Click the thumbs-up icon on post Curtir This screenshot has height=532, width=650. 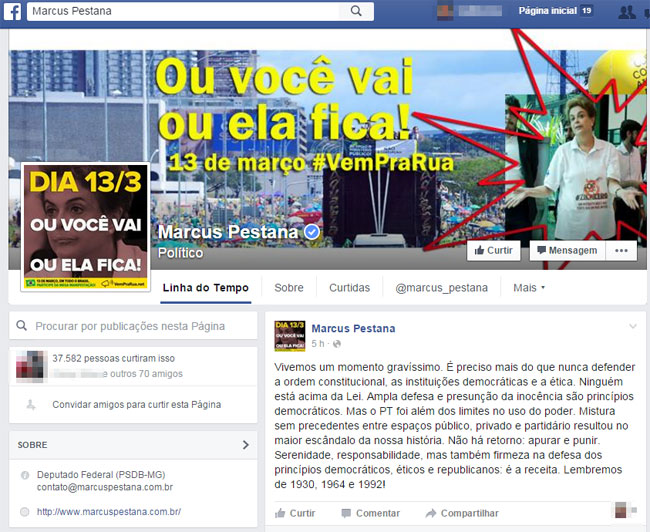pyautogui.click(x=280, y=513)
